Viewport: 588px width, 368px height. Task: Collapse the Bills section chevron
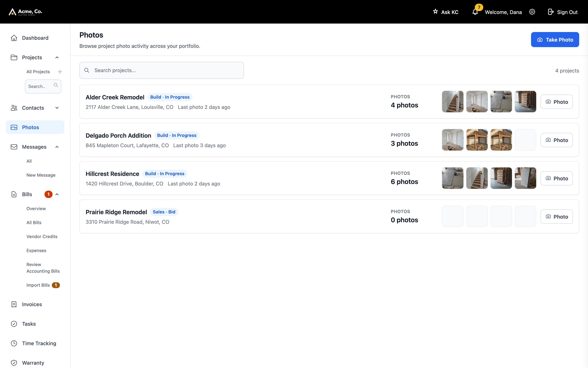[57, 194]
